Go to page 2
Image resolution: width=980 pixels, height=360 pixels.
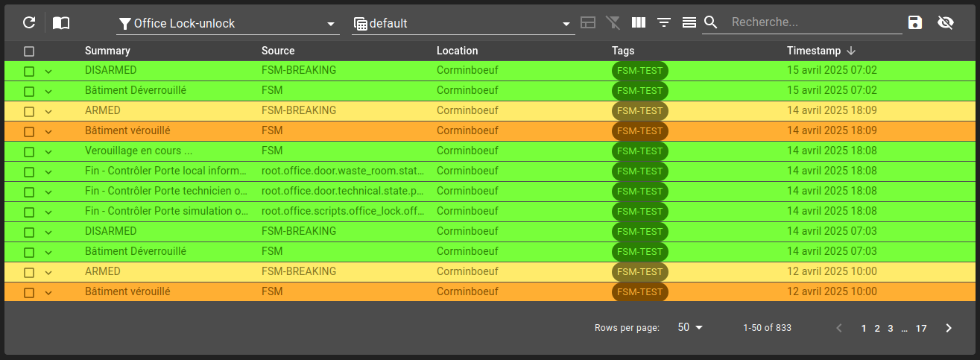[x=877, y=328]
